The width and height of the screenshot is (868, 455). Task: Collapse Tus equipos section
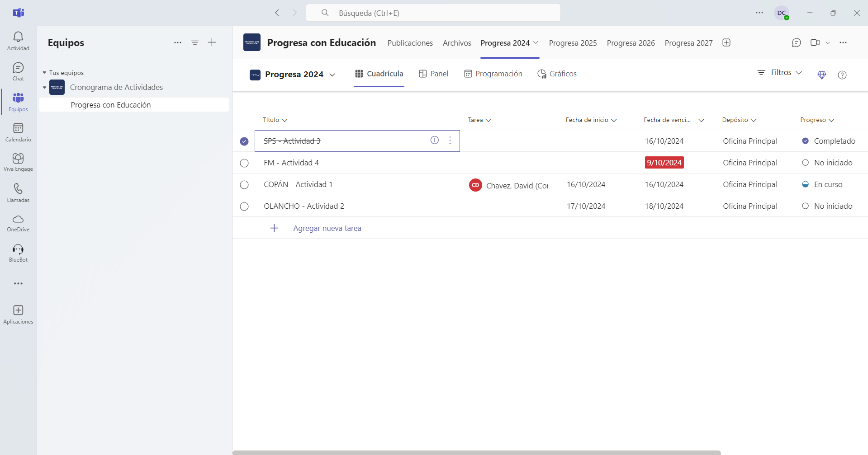44,73
